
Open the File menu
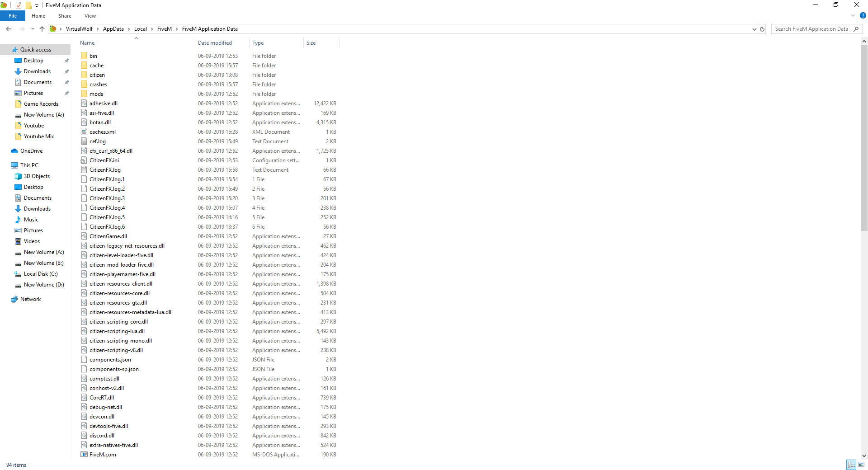pyautogui.click(x=13, y=16)
